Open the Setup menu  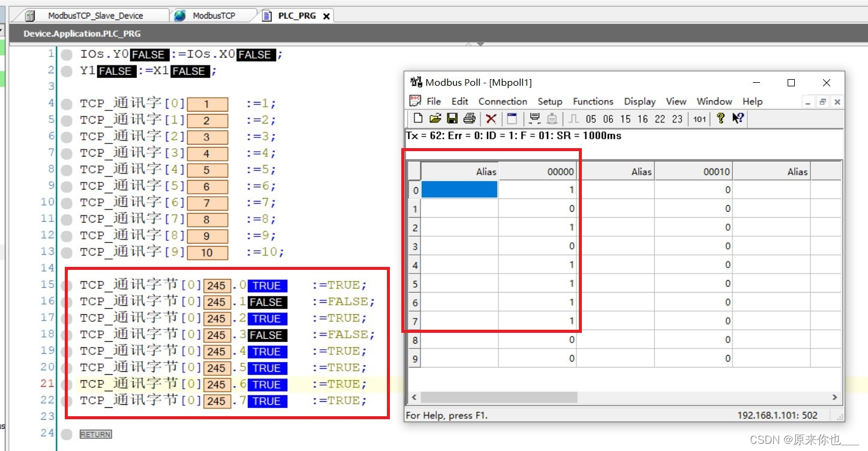550,101
